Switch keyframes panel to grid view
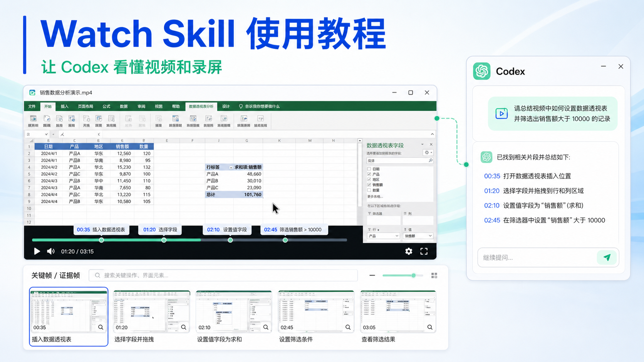Image resolution: width=644 pixels, height=362 pixels. (434, 275)
